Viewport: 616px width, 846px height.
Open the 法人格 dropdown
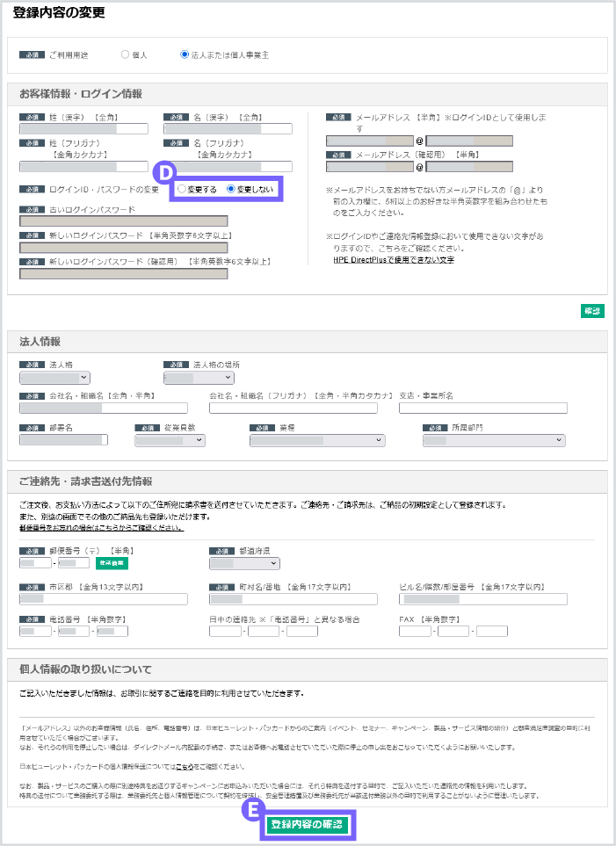54,378
